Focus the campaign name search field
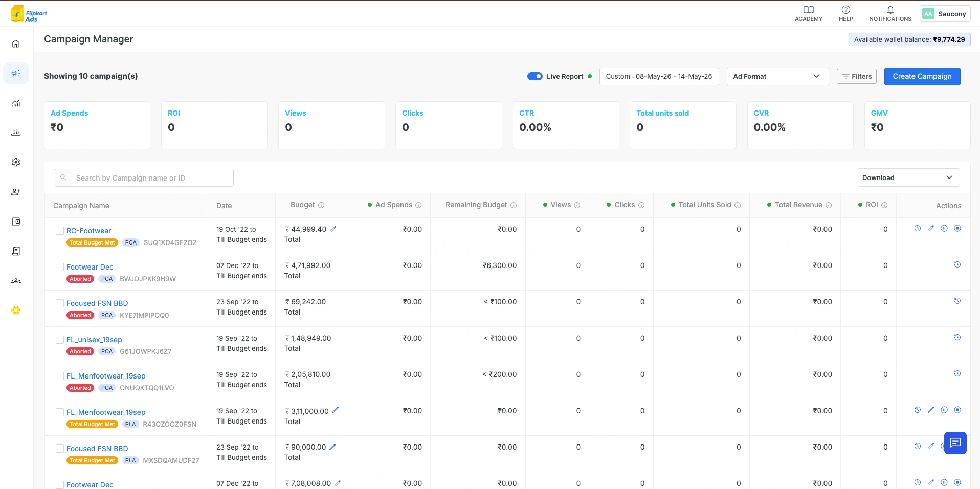Screen dimensions: 980x489 point(152,177)
